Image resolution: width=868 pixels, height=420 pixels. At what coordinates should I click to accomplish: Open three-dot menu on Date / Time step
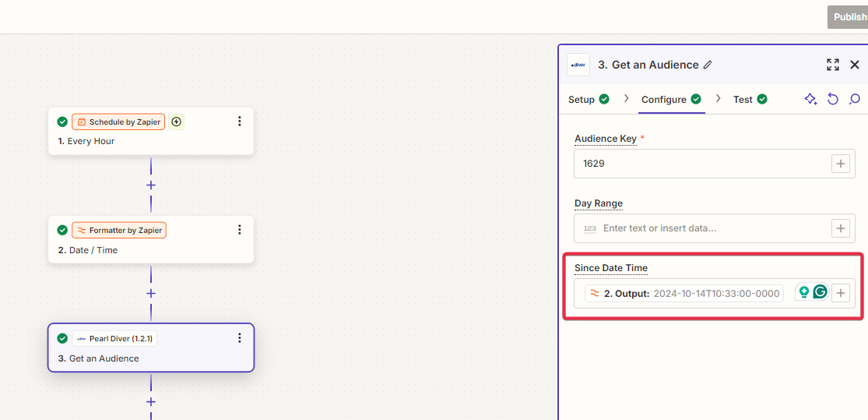point(240,230)
